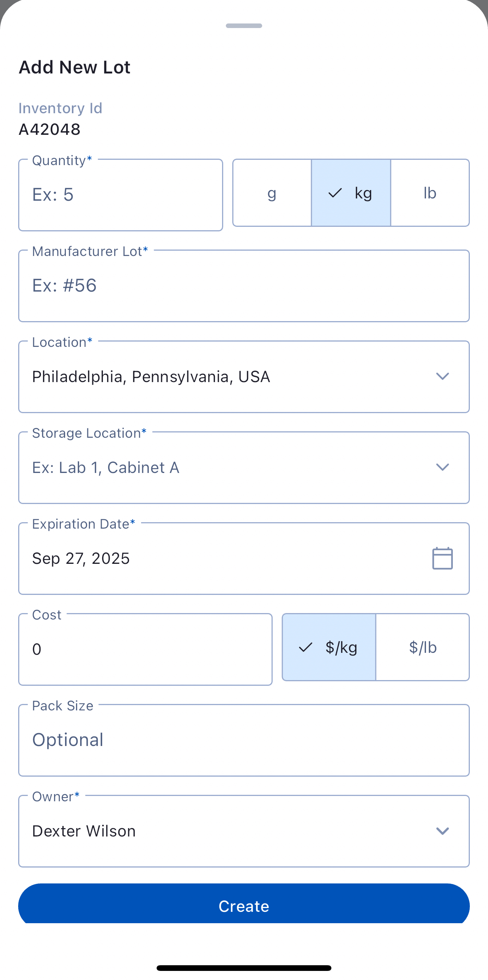Tap the sheet drag handle at top
This screenshot has width=488, height=980.
[x=244, y=26]
